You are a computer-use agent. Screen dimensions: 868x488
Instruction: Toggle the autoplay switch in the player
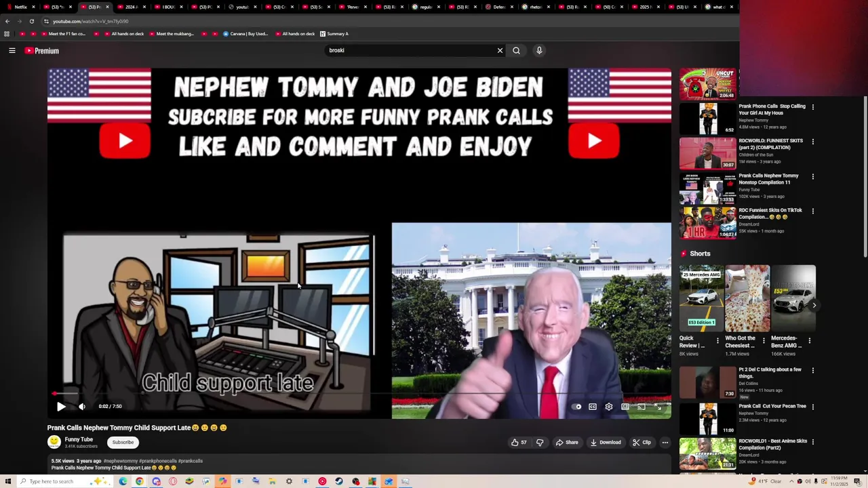(576, 407)
